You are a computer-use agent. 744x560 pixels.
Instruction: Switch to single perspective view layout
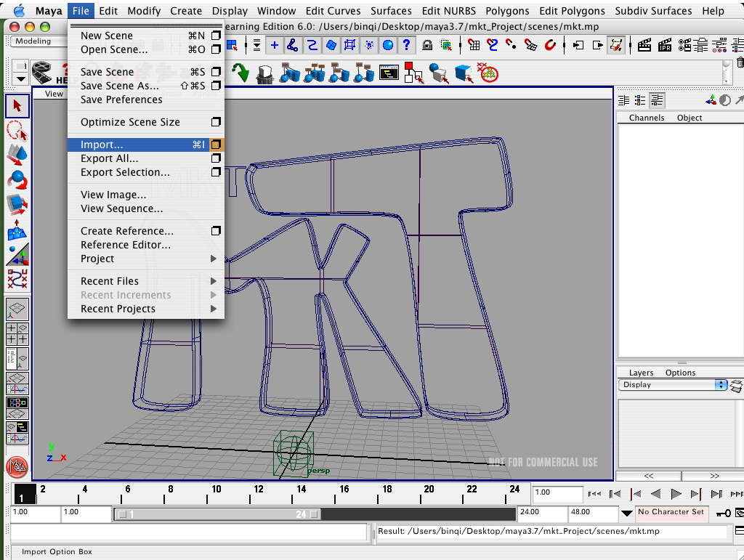tap(17, 309)
